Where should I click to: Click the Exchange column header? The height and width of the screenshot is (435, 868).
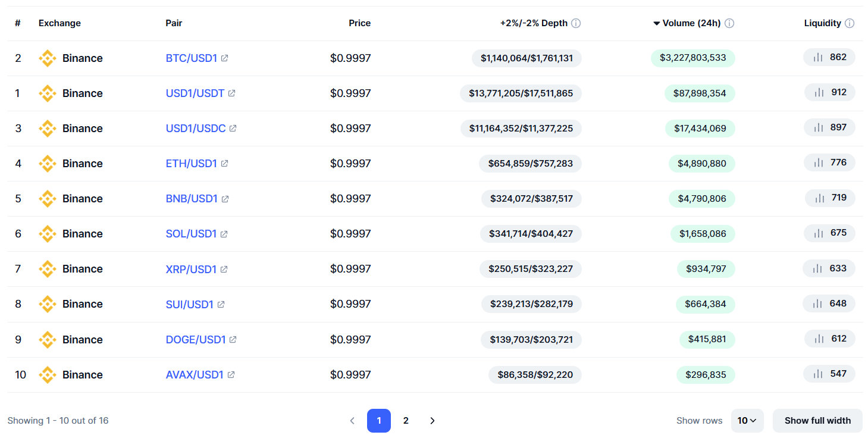click(59, 23)
